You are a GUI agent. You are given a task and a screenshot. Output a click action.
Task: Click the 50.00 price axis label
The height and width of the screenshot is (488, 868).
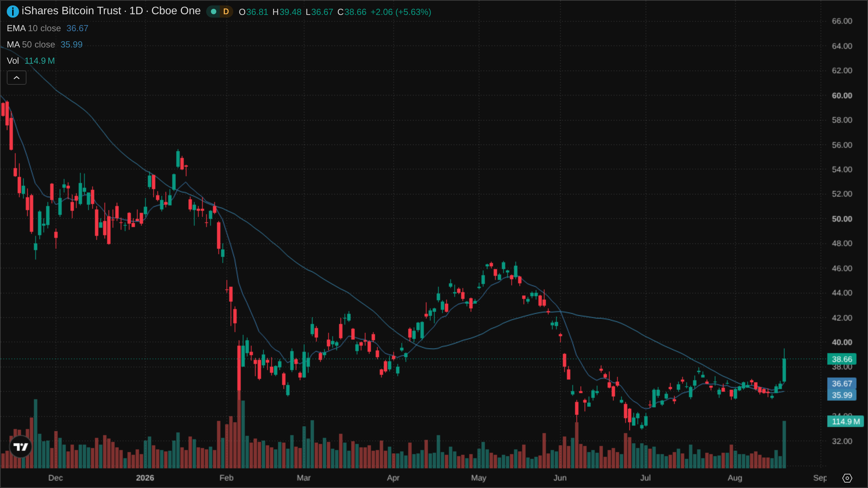tap(842, 219)
